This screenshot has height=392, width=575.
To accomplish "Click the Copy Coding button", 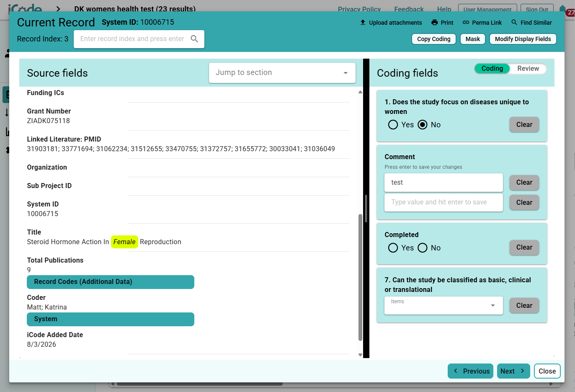I will tap(433, 39).
